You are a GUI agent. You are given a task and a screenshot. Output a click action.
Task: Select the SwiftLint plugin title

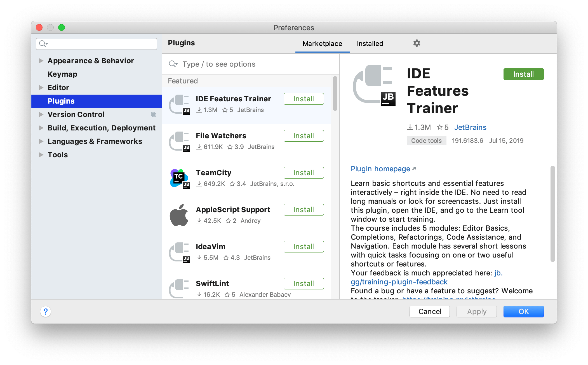(212, 284)
